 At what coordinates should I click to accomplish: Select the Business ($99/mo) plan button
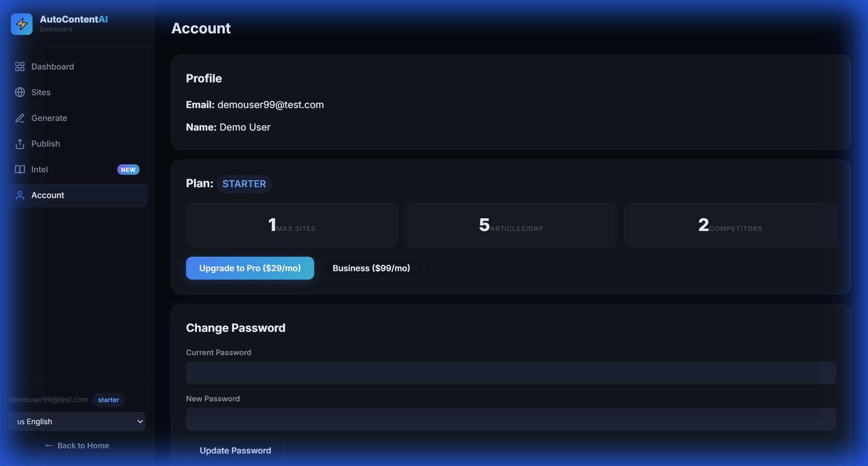(x=371, y=268)
